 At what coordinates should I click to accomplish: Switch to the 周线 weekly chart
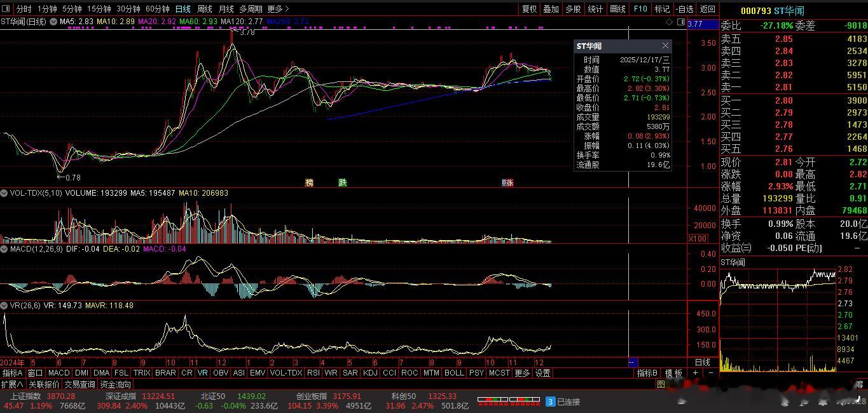204,9
